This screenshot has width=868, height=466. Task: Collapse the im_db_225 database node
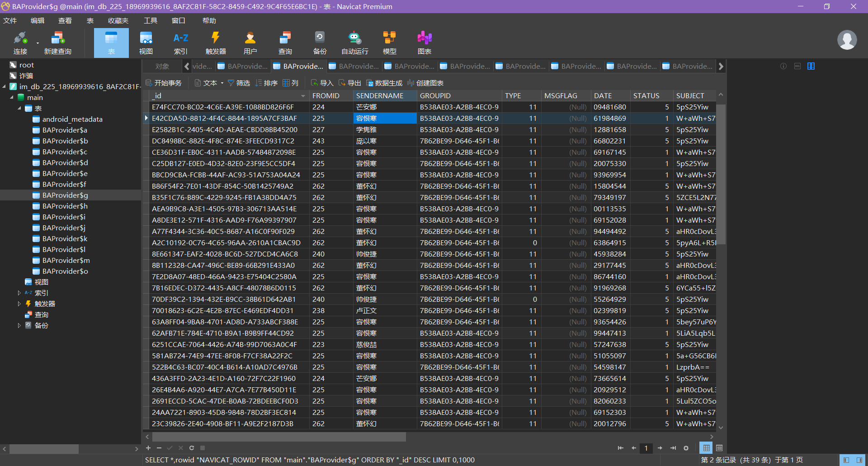(4, 86)
